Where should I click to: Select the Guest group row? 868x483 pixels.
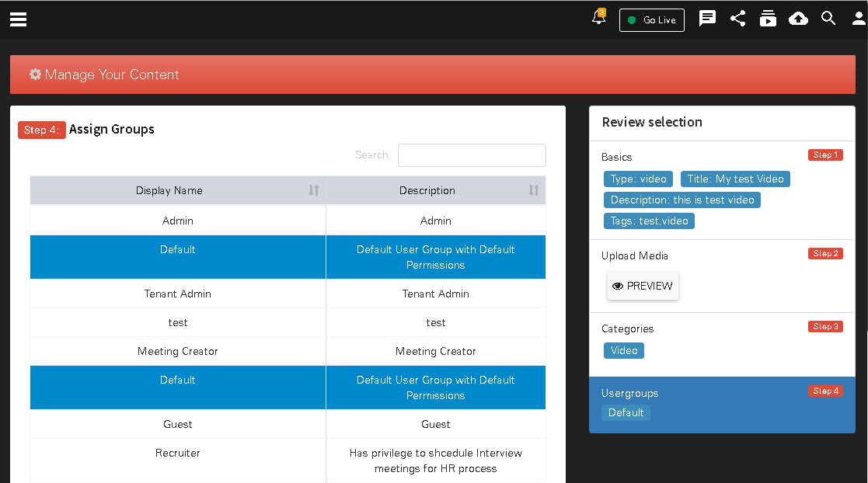[x=288, y=424]
